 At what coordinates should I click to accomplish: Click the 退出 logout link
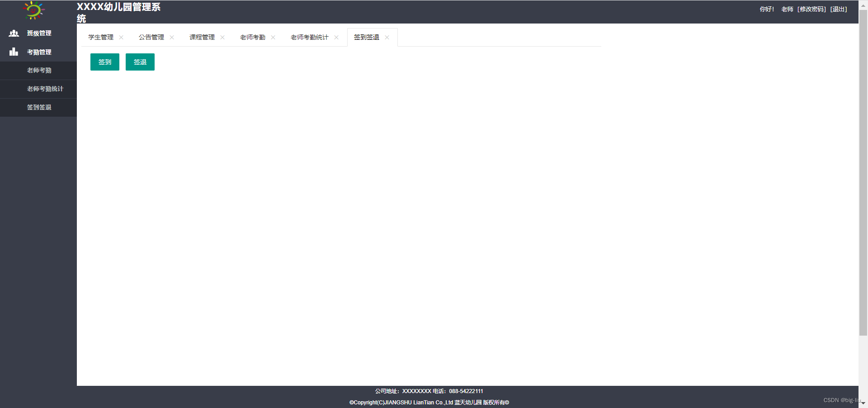tap(839, 9)
